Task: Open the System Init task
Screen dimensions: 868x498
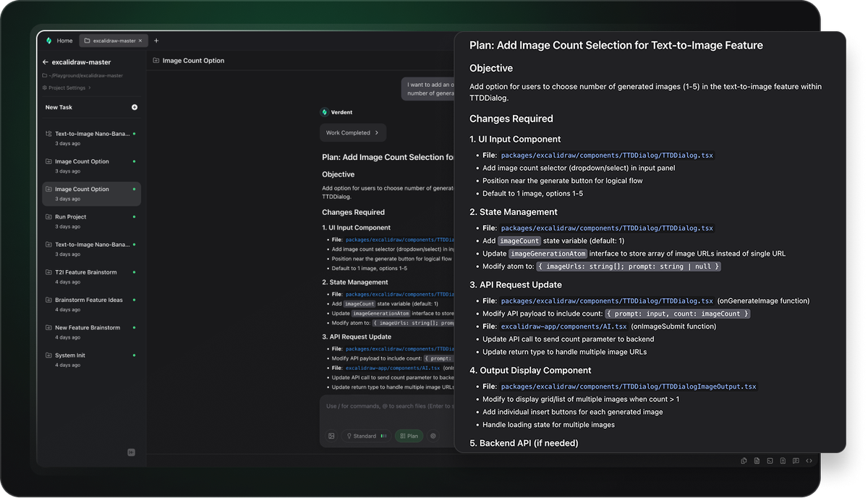Action: click(91, 359)
